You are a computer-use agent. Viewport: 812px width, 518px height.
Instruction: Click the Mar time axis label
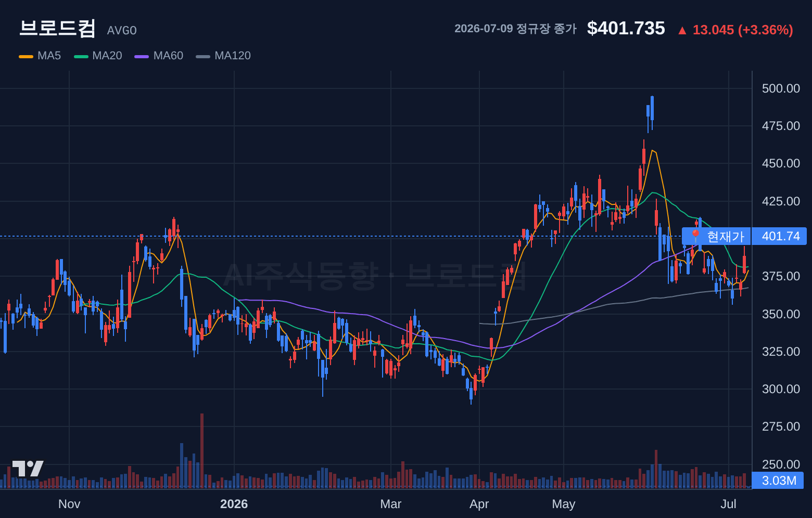(391, 504)
